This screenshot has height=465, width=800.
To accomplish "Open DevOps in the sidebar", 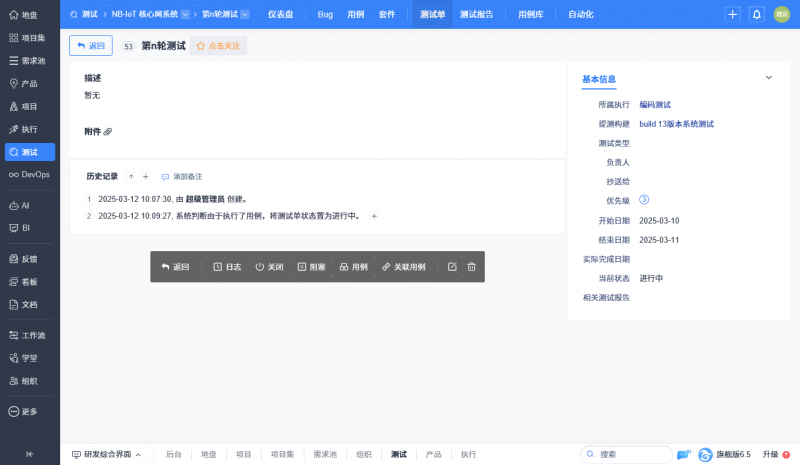I will click(29, 175).
